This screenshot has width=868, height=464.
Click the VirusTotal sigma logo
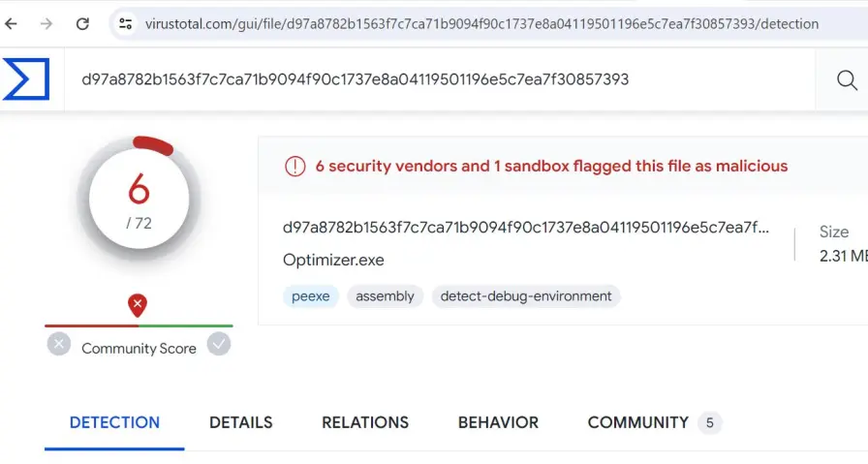click(x=26, y=79)
